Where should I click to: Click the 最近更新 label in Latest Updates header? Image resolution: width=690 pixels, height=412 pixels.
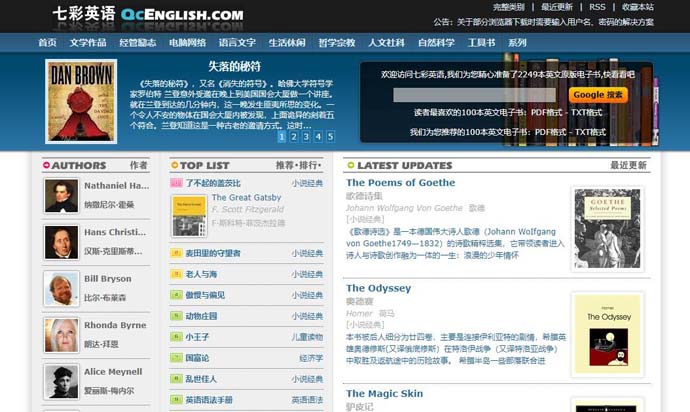click(x=628, y=165)
